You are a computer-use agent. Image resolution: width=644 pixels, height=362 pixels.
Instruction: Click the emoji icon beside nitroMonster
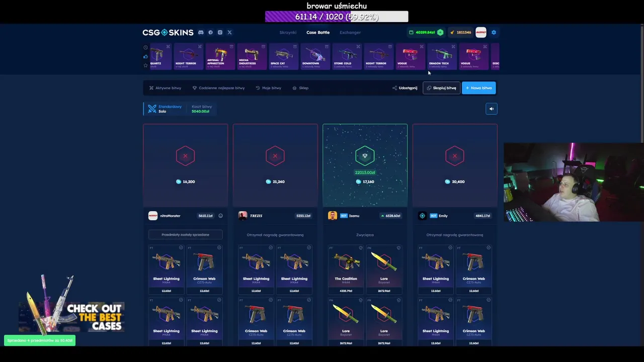click(220, 216)
